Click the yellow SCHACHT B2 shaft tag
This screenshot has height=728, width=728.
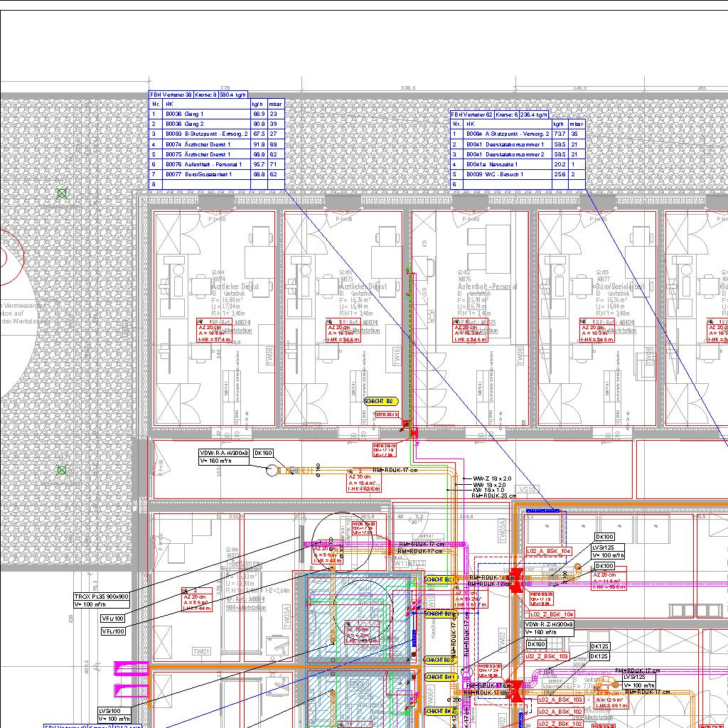click(379, 401)
